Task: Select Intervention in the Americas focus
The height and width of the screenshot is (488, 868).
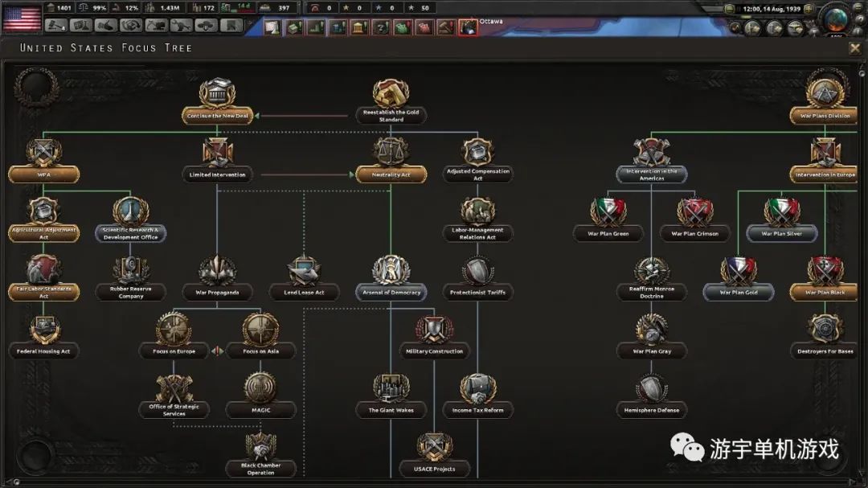Action: click(x=652, y=161)
